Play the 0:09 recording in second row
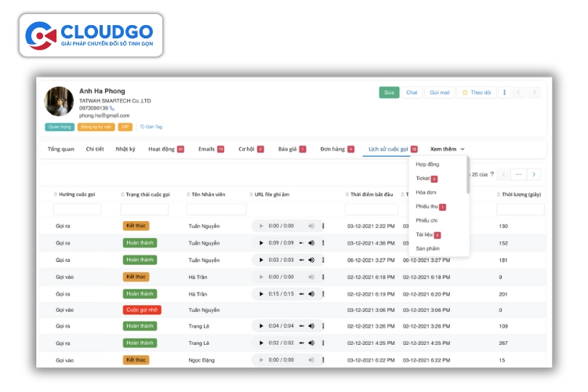588x392 pixels. point(261,243)
